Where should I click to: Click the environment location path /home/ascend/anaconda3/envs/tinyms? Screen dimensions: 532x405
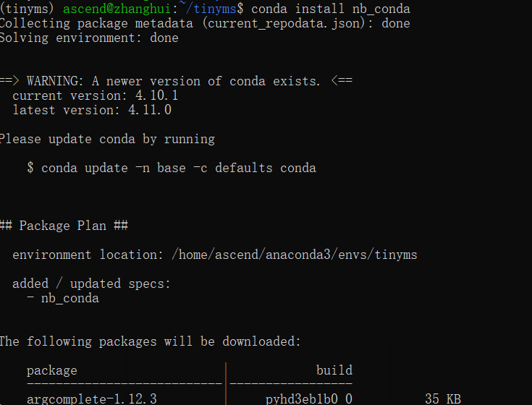(x=294, y=255)
